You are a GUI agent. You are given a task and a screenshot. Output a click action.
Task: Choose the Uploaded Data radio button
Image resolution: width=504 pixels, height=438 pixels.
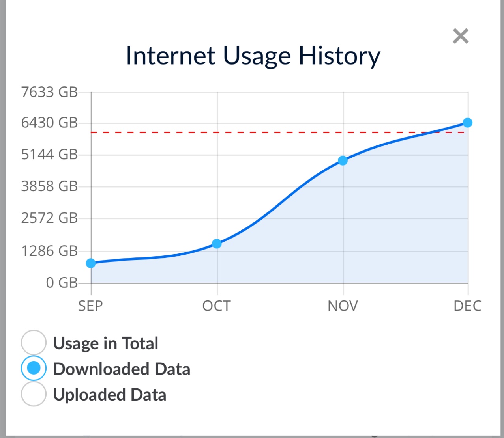34,394
